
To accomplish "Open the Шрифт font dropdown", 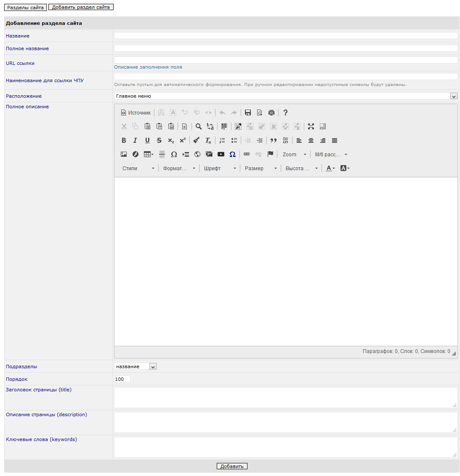I will 220,168.
